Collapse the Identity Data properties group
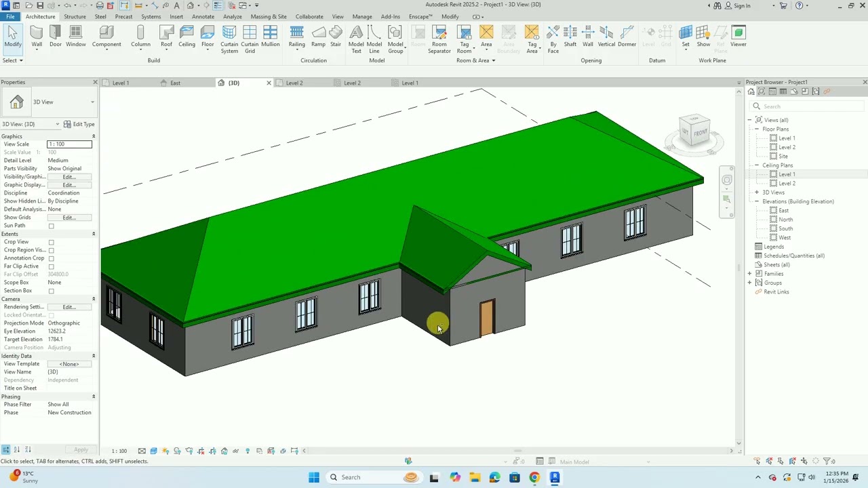 pyautogui.click(x=94, y=356)
